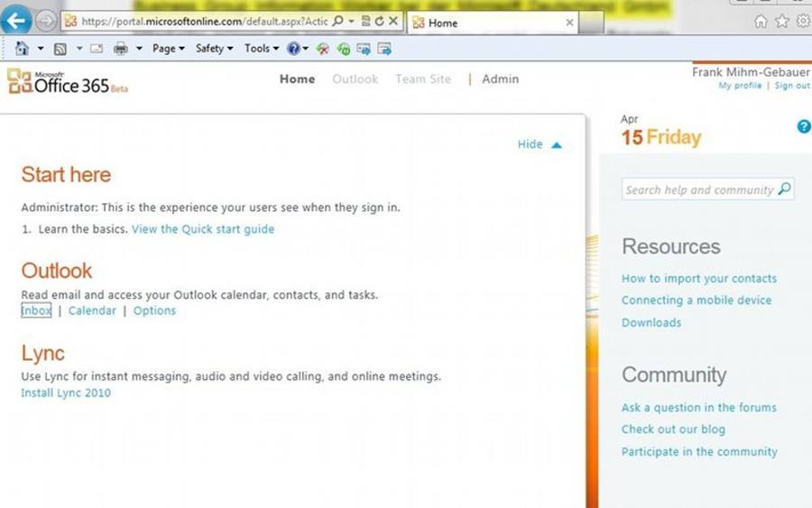Expand the Home page button dropdown arrow
Screen dimensions: 812x508
coord(41,49)
